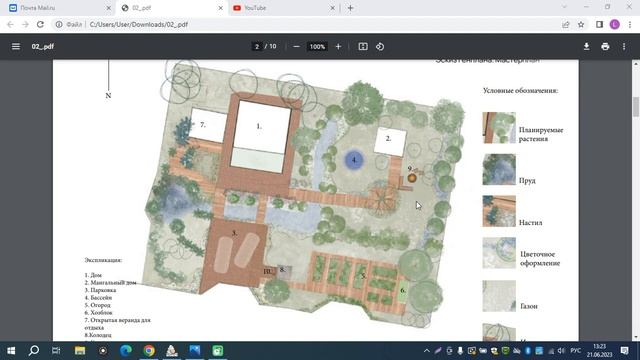Viewport: 640px width, 360px height.
Task: Open the green app on the taskbar
Action: tap(218, 351)
